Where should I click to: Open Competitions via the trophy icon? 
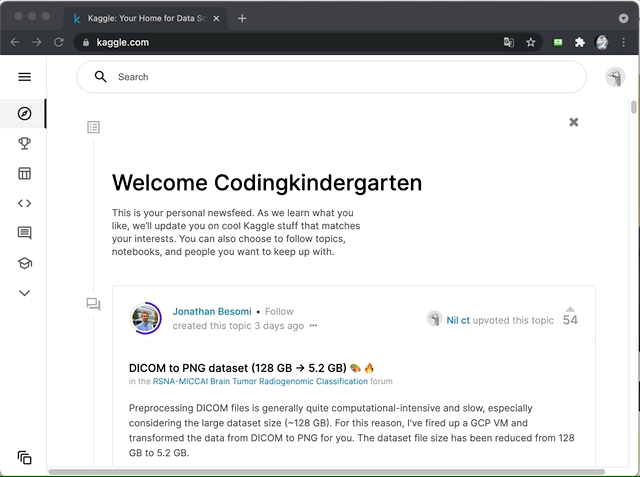24,143
